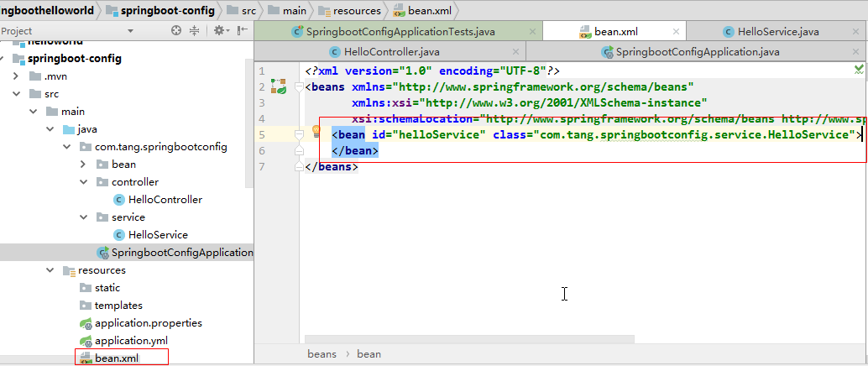
Task: Click the xmlns:xsi attribute line
Action: pyautogui.click(x=529, y=103)
